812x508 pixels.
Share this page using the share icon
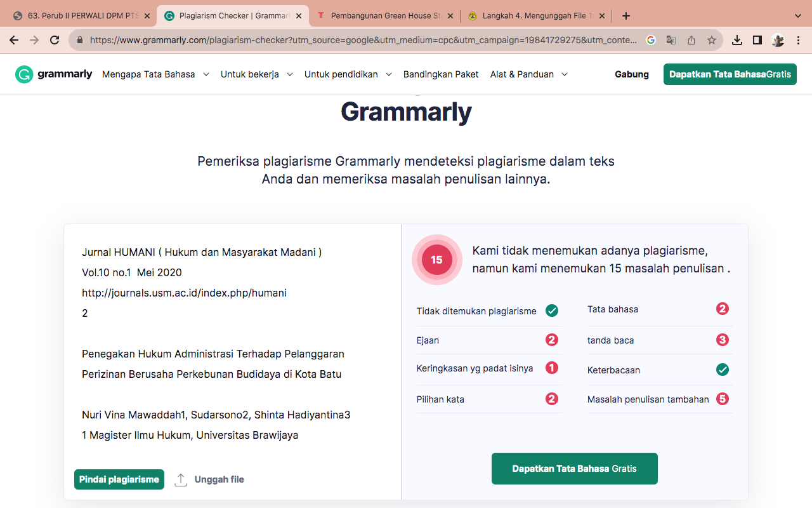coord(691,40)
